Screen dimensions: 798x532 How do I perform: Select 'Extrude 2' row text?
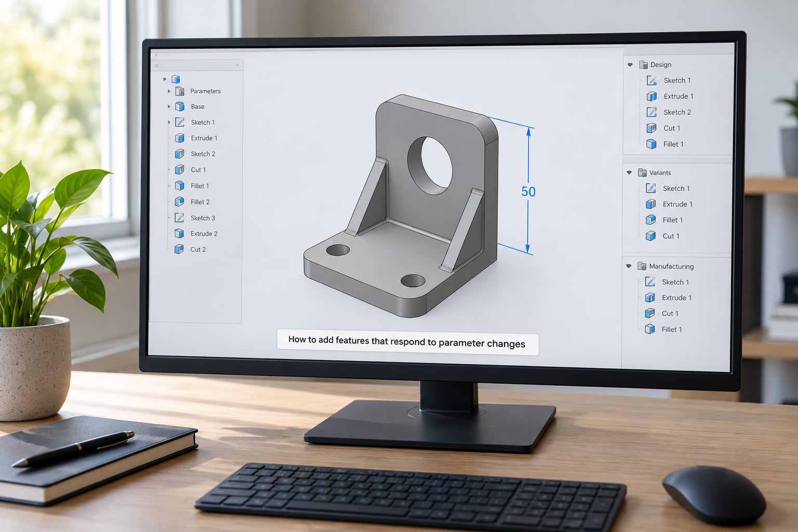tap(204, 233)
